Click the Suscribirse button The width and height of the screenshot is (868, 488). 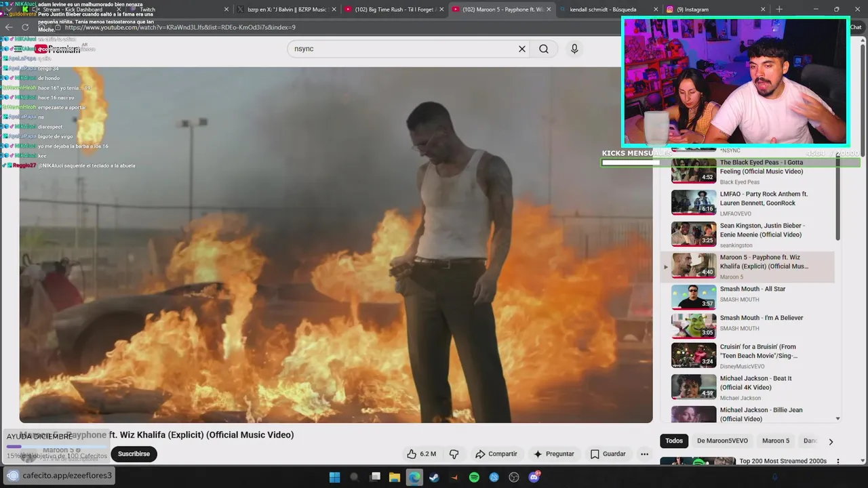point(134,454)
